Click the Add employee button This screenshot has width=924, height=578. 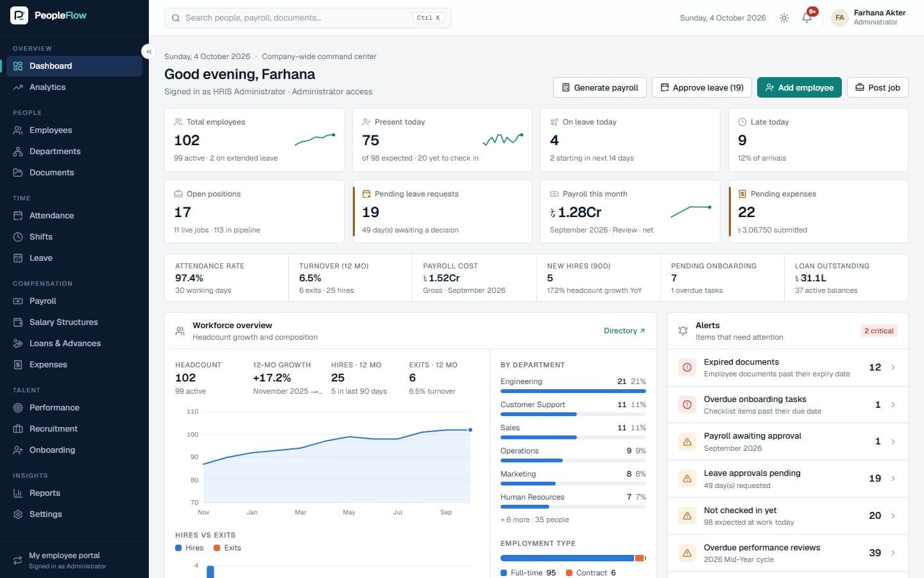[x=800, y=87]
